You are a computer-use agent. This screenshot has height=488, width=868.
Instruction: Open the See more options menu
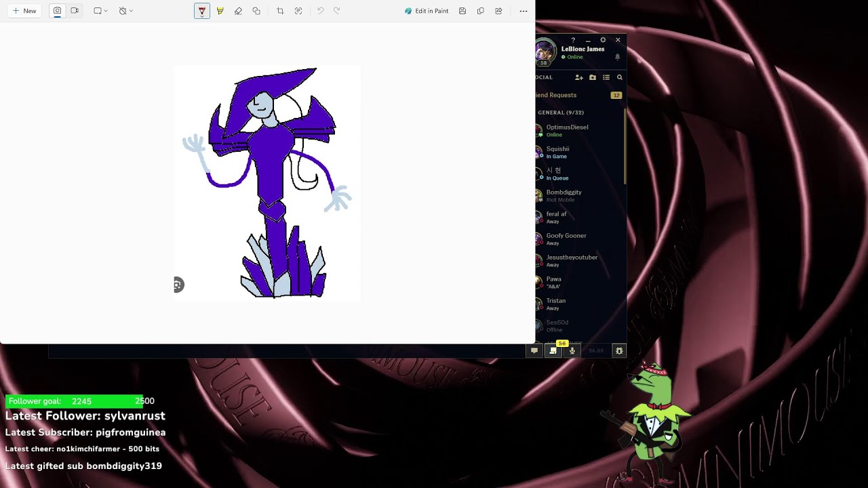coord(524,11)
